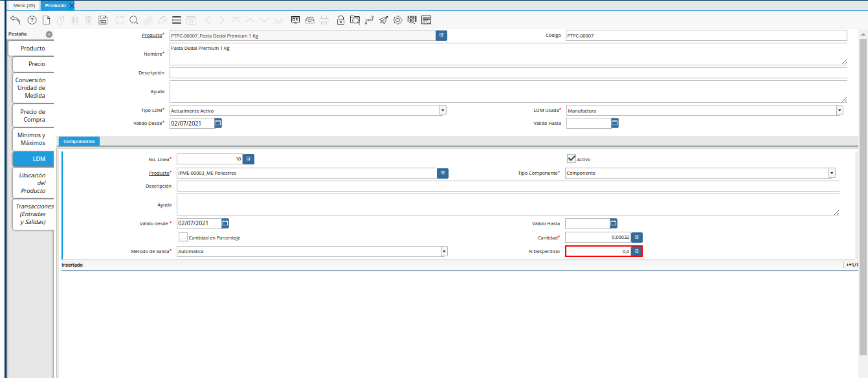
Task: Click into the Nombre text area
Action: tap(508, 54)
